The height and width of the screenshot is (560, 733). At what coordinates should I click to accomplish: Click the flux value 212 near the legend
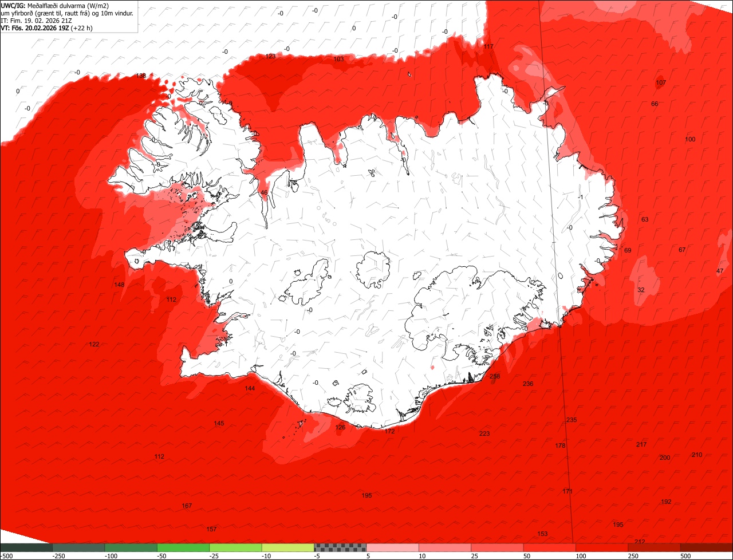click(640, 542)
